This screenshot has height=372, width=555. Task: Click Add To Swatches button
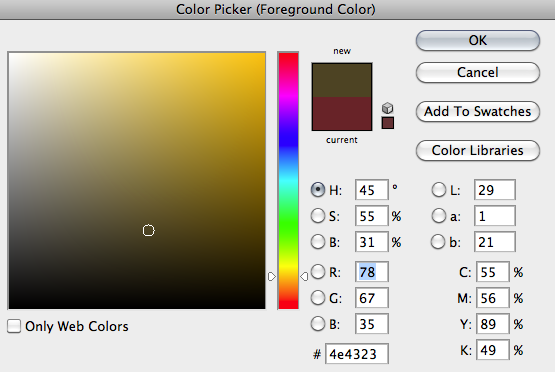[x=478, y=111]
